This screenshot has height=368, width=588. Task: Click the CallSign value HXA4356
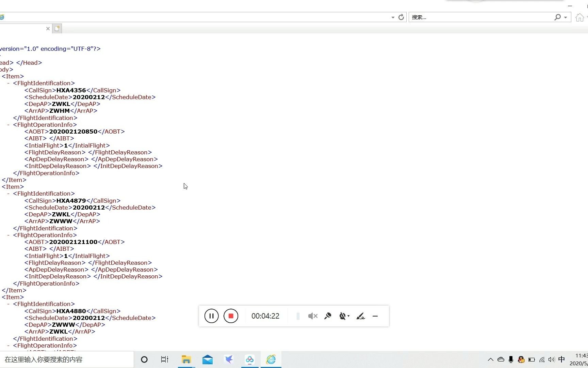click(71, 90)
